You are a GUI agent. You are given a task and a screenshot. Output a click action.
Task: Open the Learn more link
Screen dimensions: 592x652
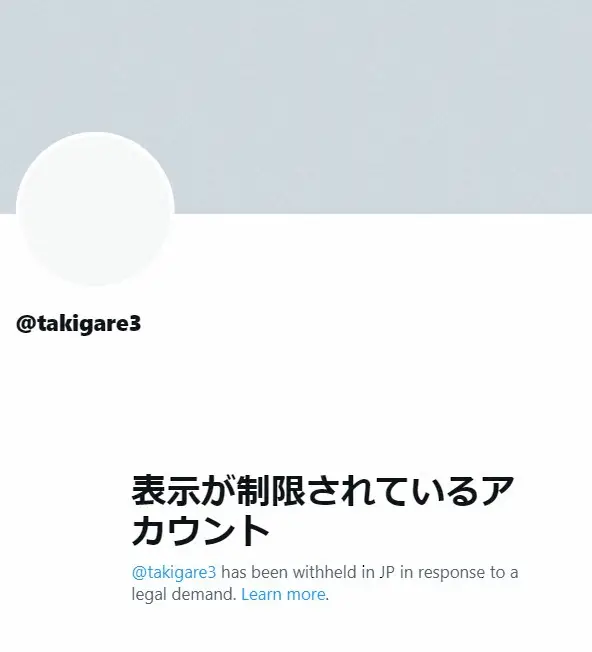coord(283,594)
